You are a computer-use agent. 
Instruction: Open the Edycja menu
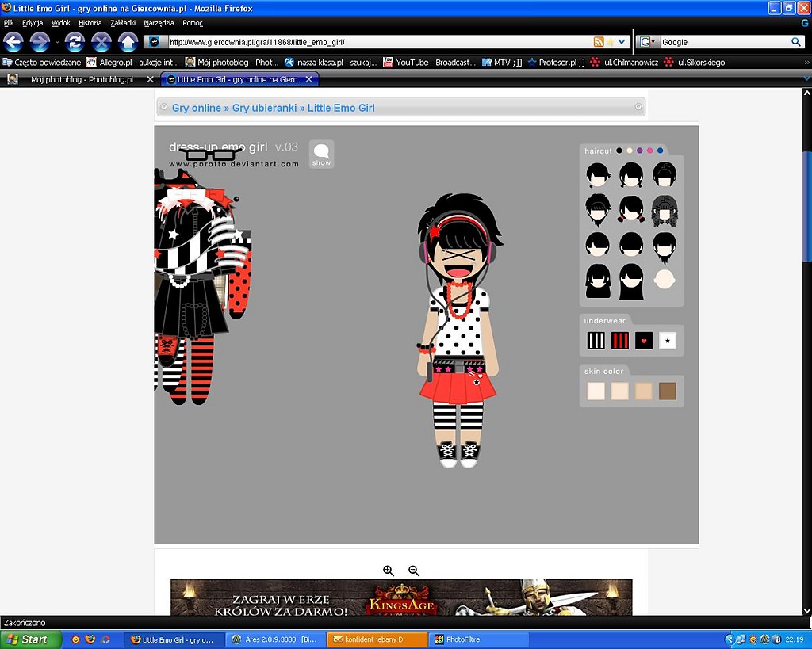32,23
